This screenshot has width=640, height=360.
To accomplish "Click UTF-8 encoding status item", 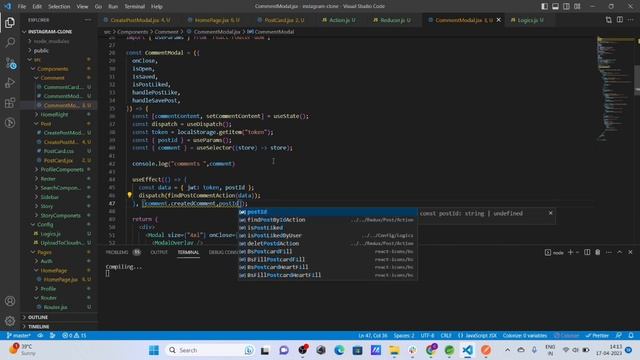I will 427,335.
